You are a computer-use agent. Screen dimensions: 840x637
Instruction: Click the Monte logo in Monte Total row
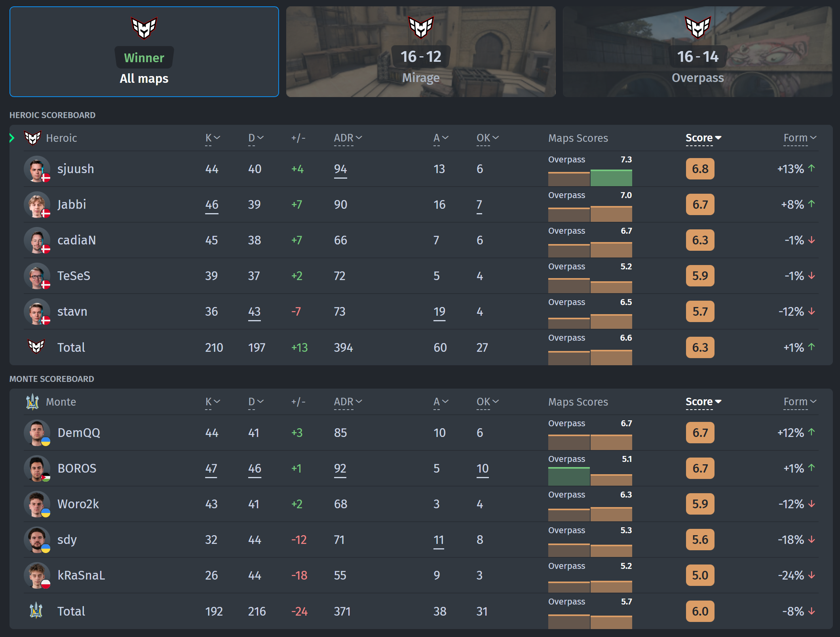(36, 610)
